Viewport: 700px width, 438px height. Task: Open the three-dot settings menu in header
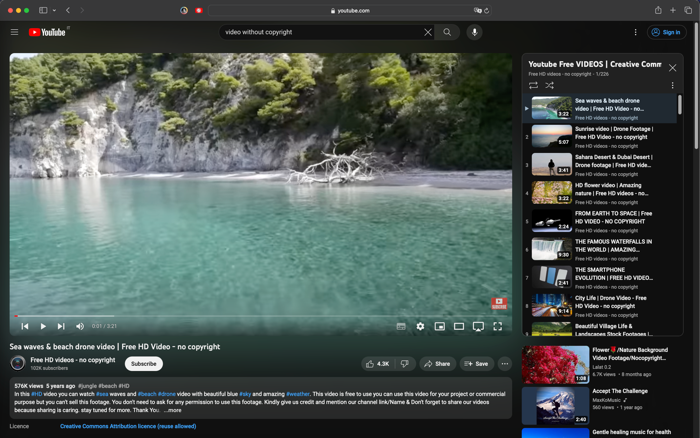(x=635, y=32)
